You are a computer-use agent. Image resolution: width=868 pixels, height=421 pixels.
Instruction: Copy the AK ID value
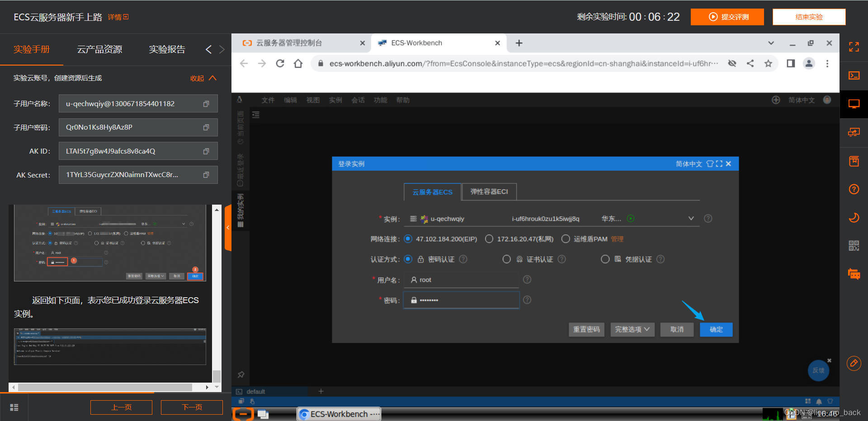click(206, 151)
